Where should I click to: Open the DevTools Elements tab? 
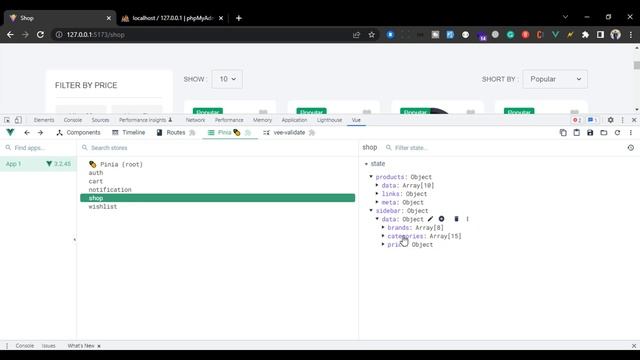[44, 120]
